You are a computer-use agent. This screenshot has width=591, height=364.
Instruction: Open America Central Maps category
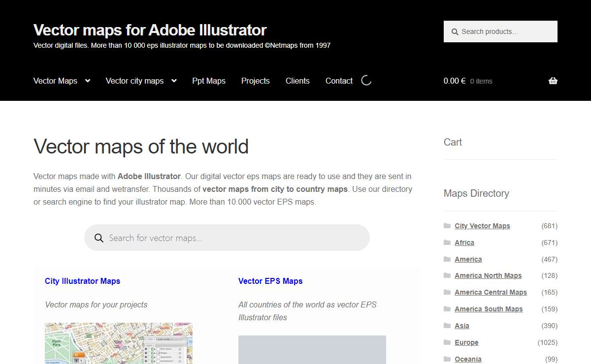(491, 292)
